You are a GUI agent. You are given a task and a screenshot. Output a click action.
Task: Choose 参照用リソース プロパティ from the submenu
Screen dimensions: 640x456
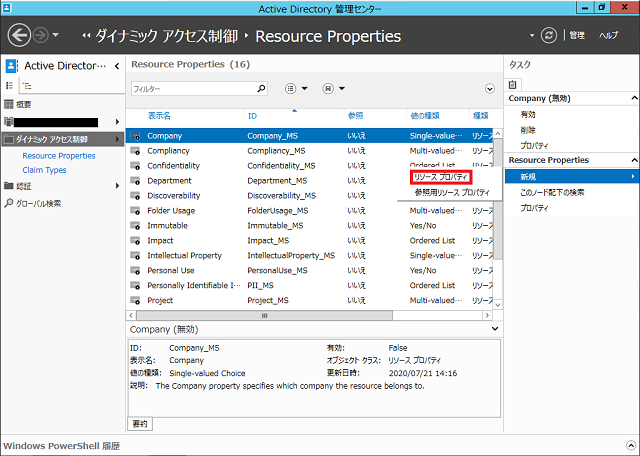(x=452, y=191)
